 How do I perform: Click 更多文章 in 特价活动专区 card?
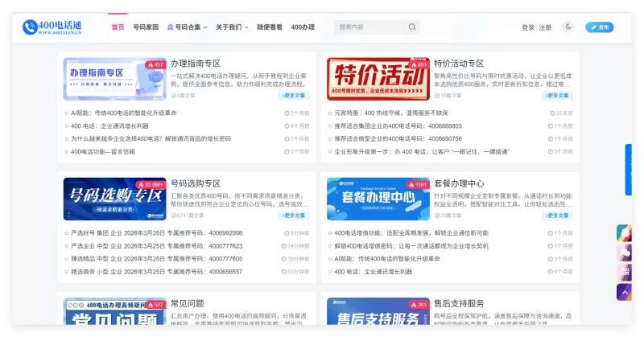pyautogui.click(x=557, y=95)
